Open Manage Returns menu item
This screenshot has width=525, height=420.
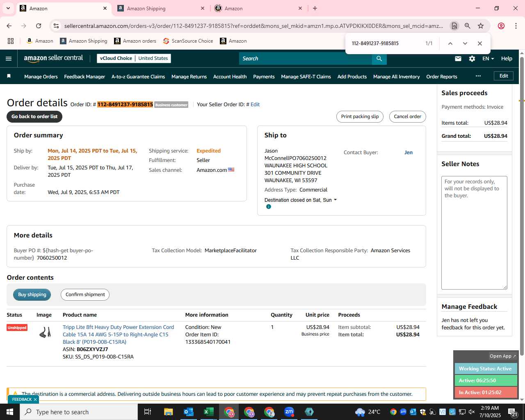[189, 77]
